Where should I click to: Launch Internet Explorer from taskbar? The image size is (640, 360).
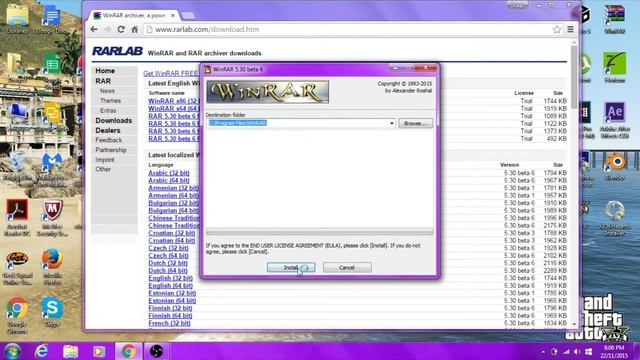(x=41, y=351)
